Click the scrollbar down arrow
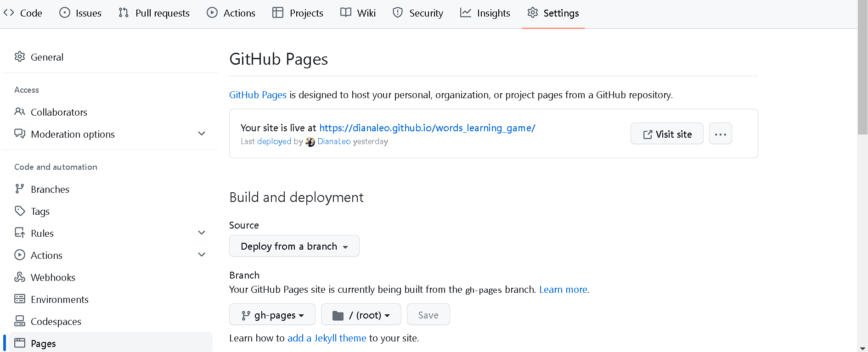 862,348
